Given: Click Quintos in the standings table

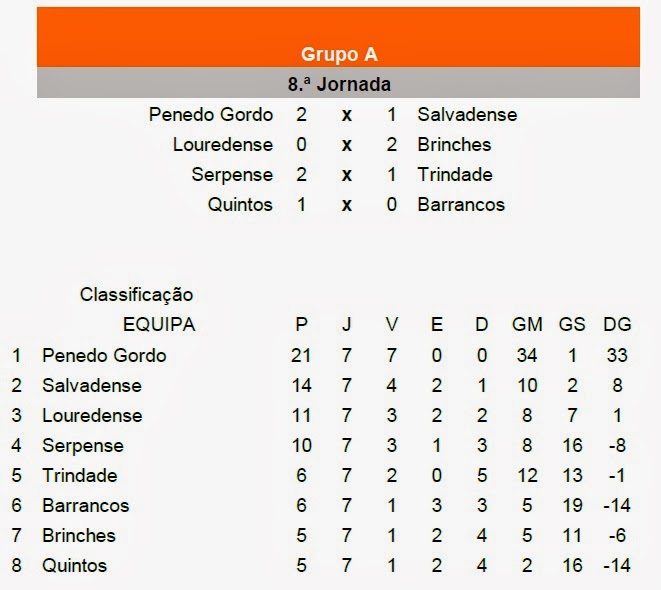Looking at the screenshot, I should coord(75,566).
